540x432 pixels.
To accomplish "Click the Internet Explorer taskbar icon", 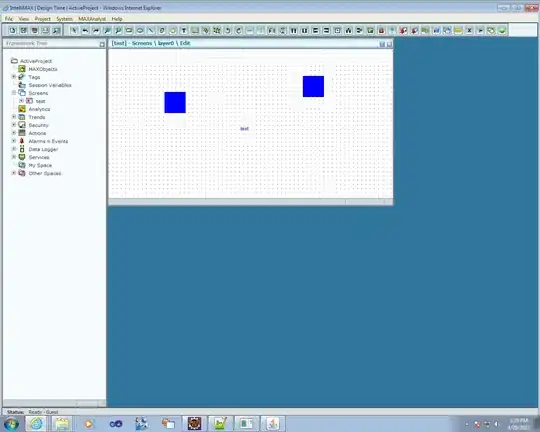I will tap(36, 424).
